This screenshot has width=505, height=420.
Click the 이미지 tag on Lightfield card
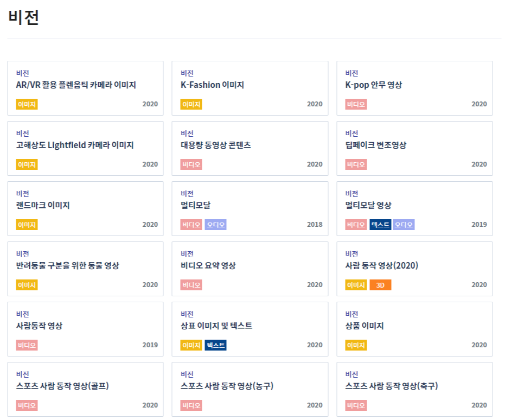click(x=27, y=164)
